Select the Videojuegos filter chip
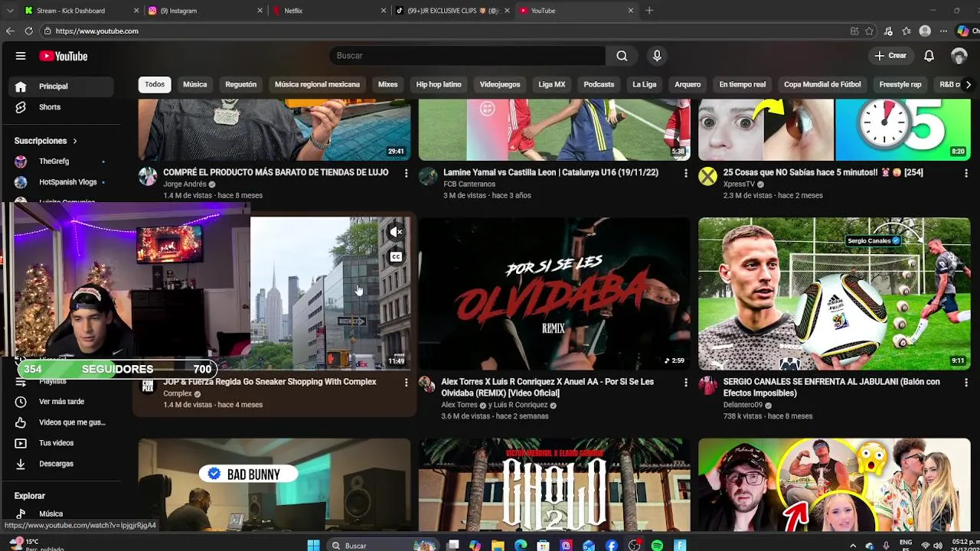This screenshot has height=551, width=980. [x=500, y=85]
